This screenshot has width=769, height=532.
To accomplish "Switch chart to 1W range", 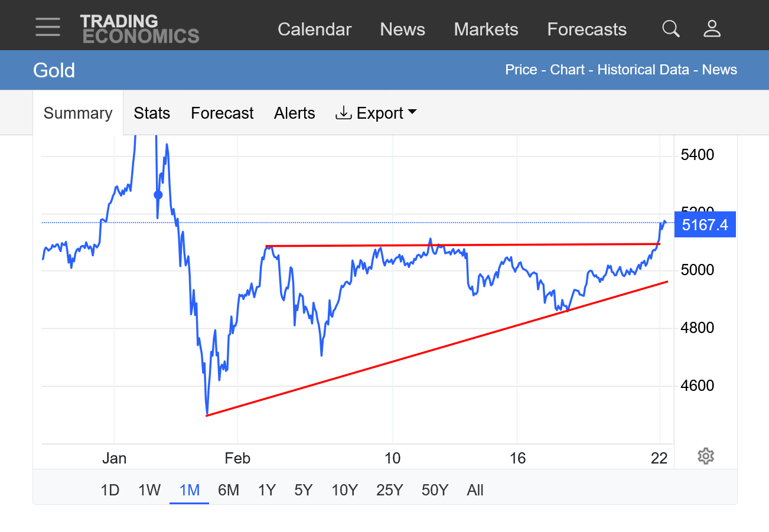I will [x=149, y=490].
